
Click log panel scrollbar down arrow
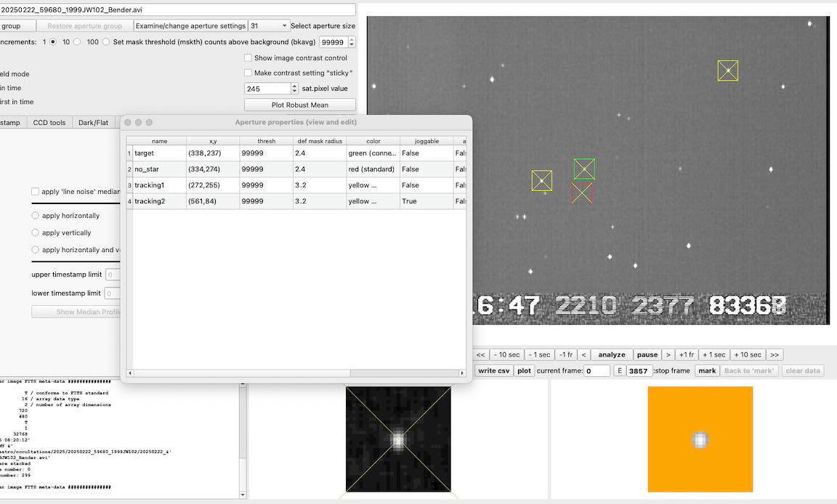[243, 495]
